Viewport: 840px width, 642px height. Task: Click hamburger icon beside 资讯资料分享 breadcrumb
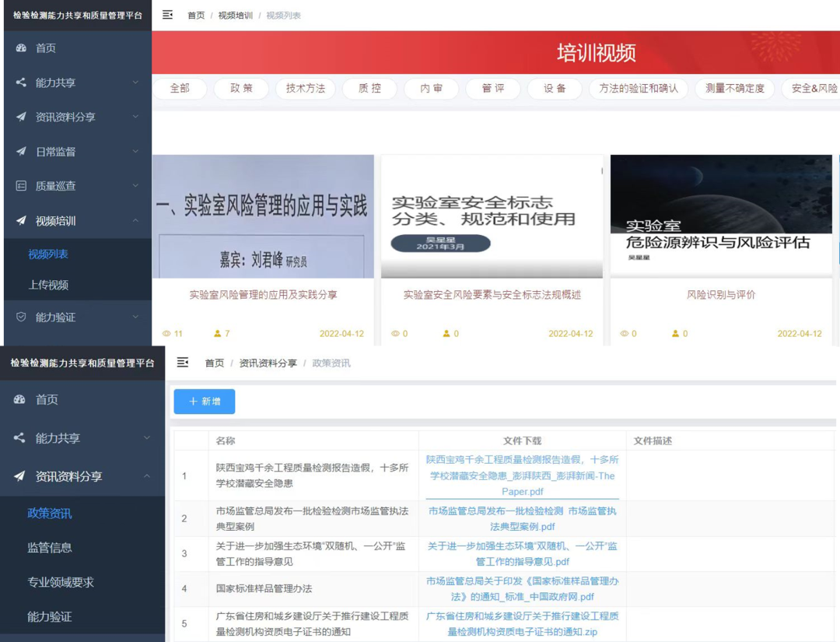click(x=183, y=363)
